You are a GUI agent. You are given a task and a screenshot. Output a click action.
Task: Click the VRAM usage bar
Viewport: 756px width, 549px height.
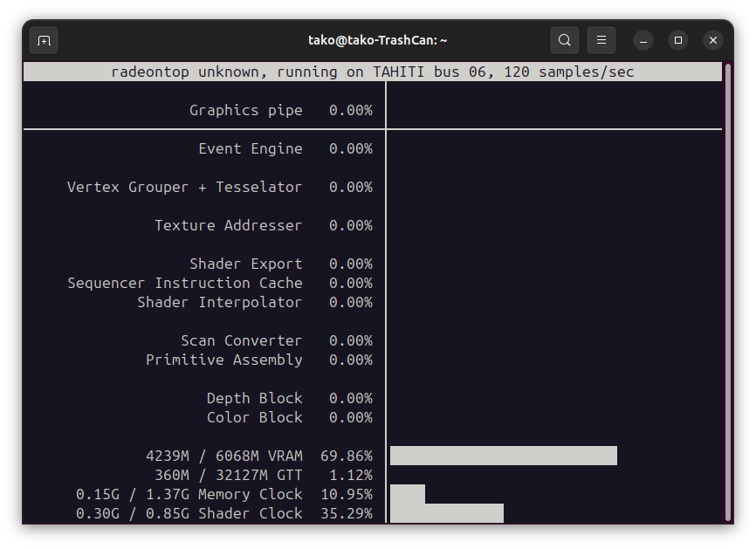503,456
